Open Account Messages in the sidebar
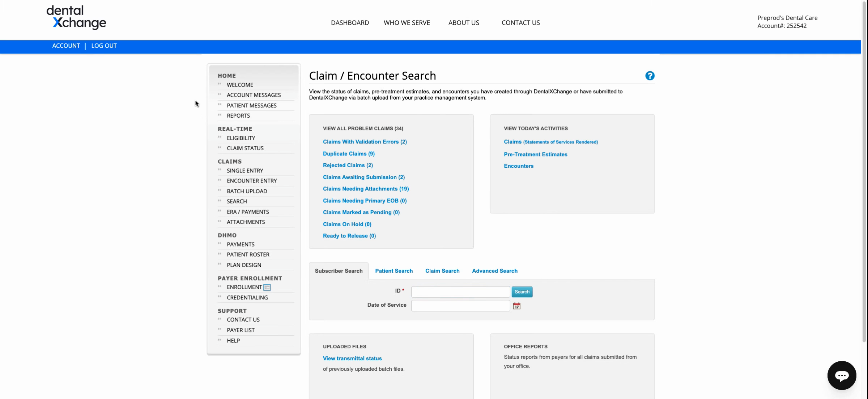The image size is (868, 399). [254, 95]
